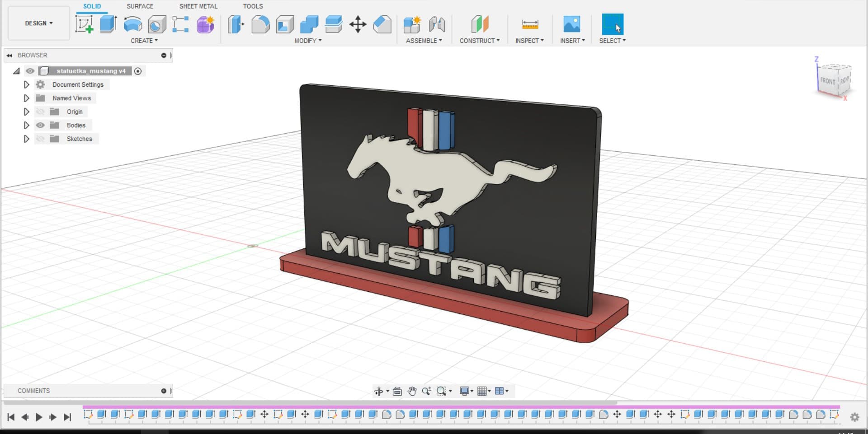Click FRONT face of the ViewCube
868x434 pixels.
[827, 81]
